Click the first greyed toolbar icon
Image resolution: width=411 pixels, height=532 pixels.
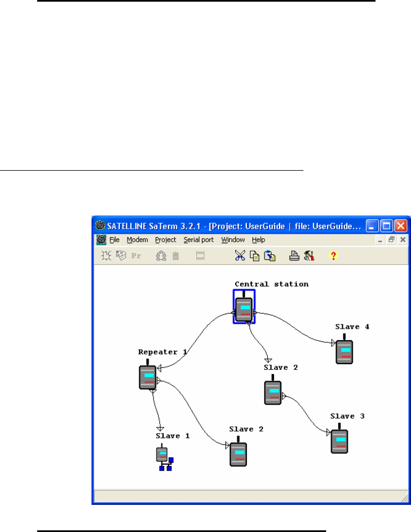pyautogui.click(x=106, y=255)
